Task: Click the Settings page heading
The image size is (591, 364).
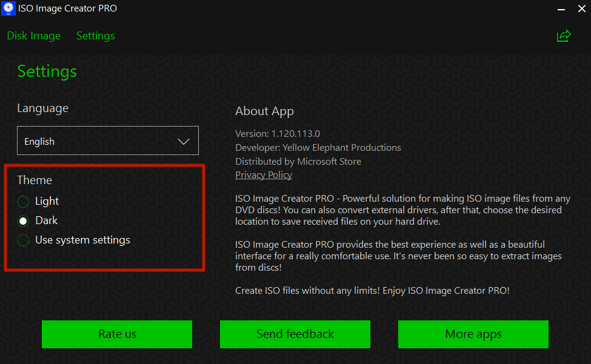Action: [47, 71]
